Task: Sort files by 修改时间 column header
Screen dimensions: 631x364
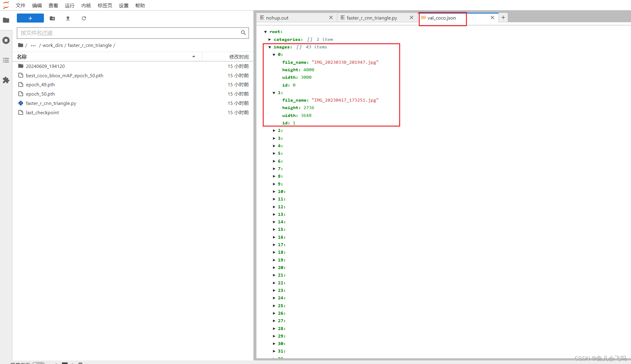Action: (x=239, y=57)
